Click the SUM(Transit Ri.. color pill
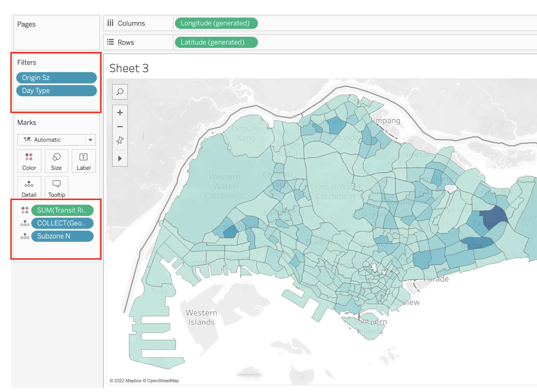 [x=62, y=210]
